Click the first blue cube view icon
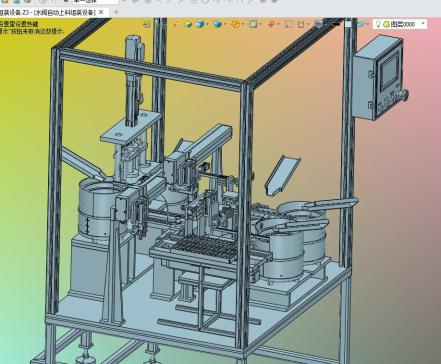This screenshot has width=441, height=364. 200,24
